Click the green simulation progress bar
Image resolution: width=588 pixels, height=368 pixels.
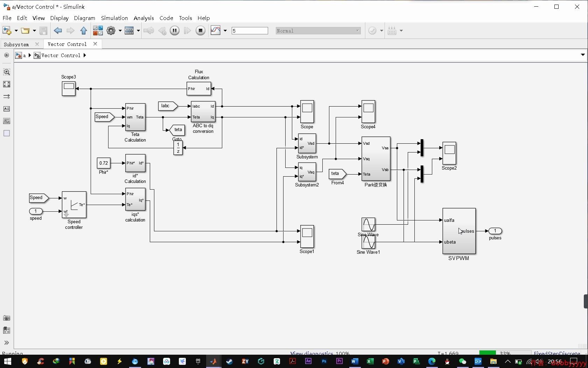tap(488, 353)
